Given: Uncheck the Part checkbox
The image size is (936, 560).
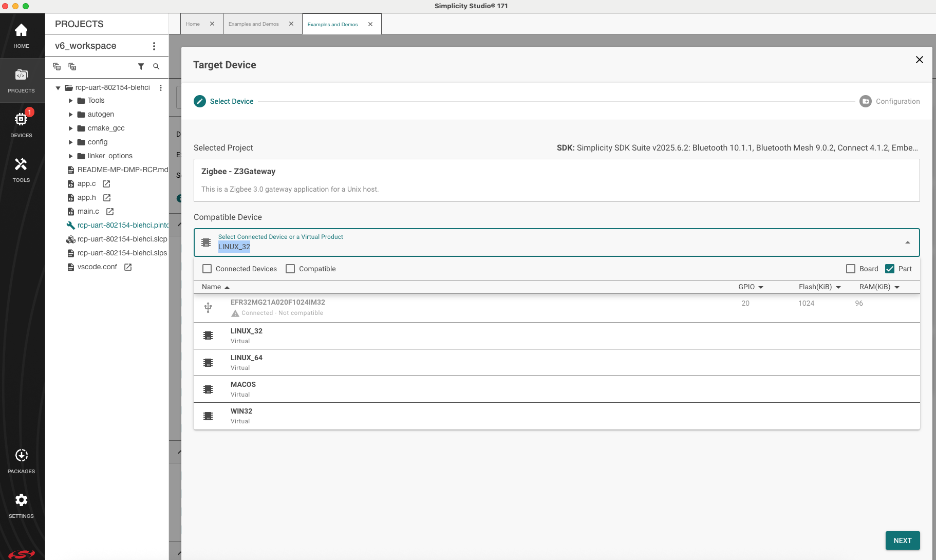Looking at the screenshot, I should 890,269.
